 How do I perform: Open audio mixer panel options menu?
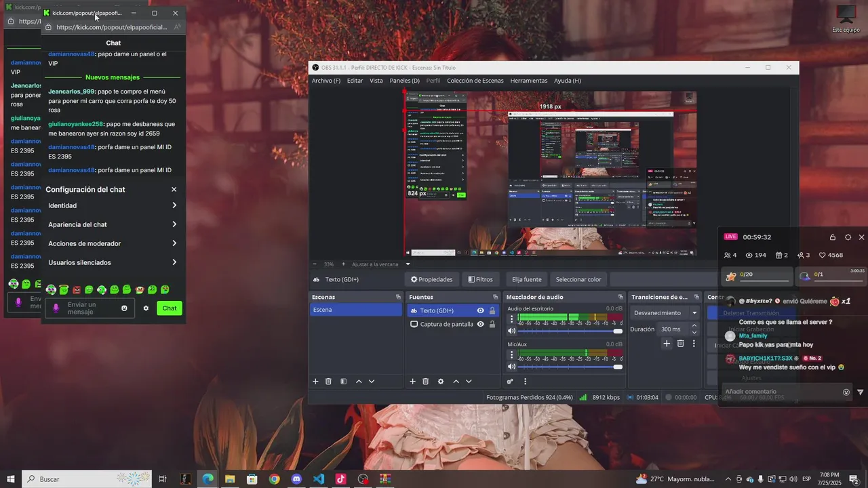click(525, 382)
